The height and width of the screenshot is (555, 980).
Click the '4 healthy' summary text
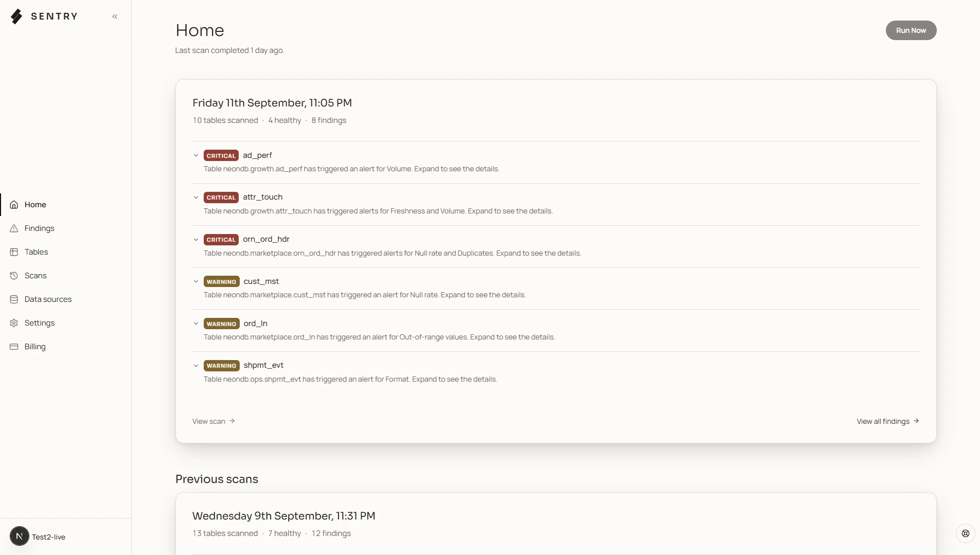pyautogui.click(x=284, y=120)
